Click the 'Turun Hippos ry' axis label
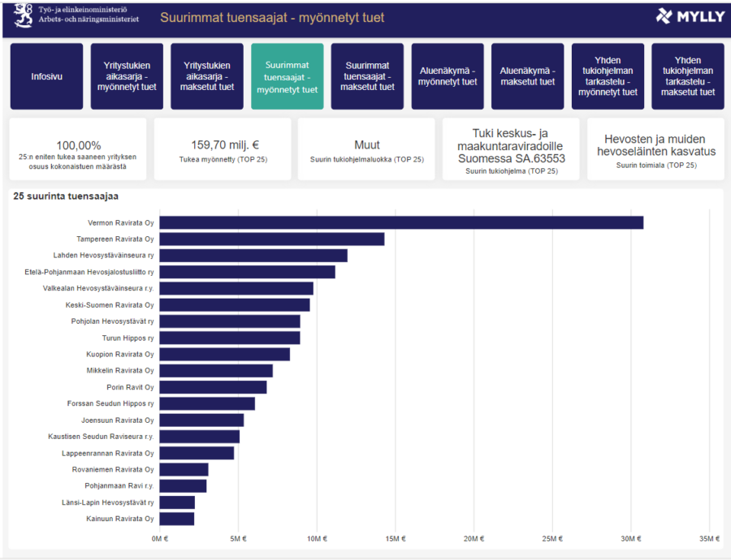Image resolution: width=731 pixels, height=560 pixels. click(128, 338)
